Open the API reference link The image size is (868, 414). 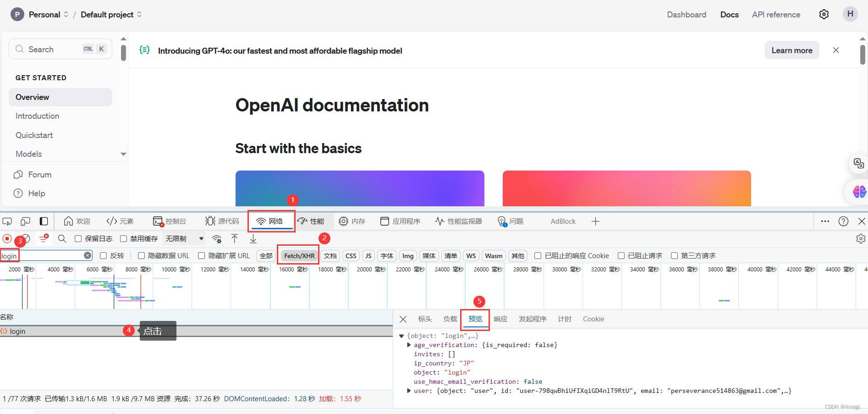tap(776, 15)
